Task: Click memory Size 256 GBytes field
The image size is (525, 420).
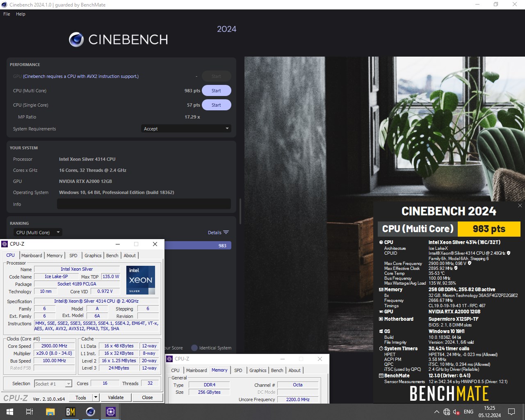Action: [x=209, y=392]
